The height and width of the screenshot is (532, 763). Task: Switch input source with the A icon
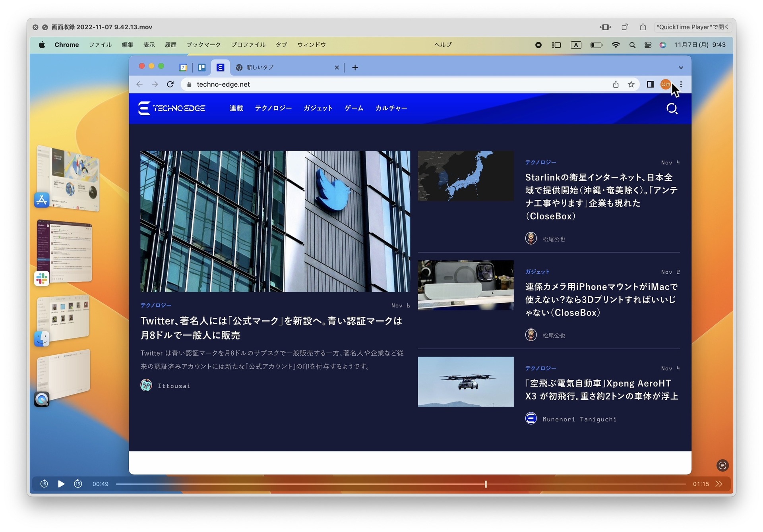click(x=576, y=45)
